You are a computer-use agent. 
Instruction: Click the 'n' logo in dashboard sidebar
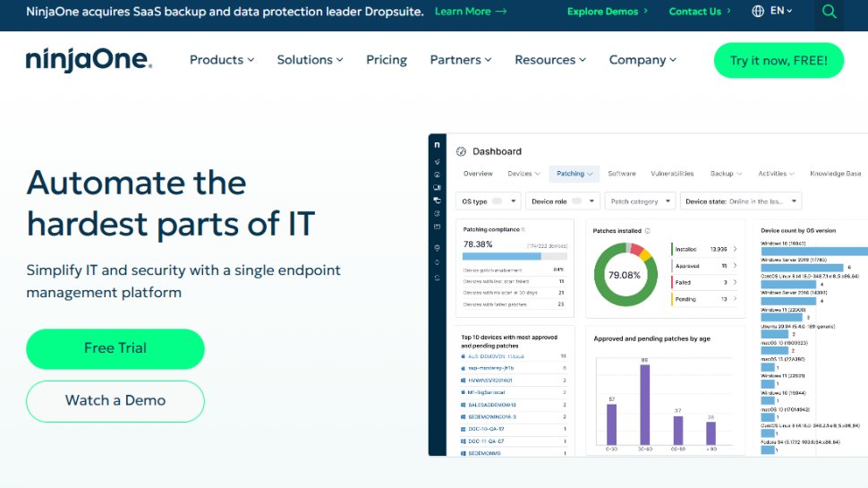(437, 144)
